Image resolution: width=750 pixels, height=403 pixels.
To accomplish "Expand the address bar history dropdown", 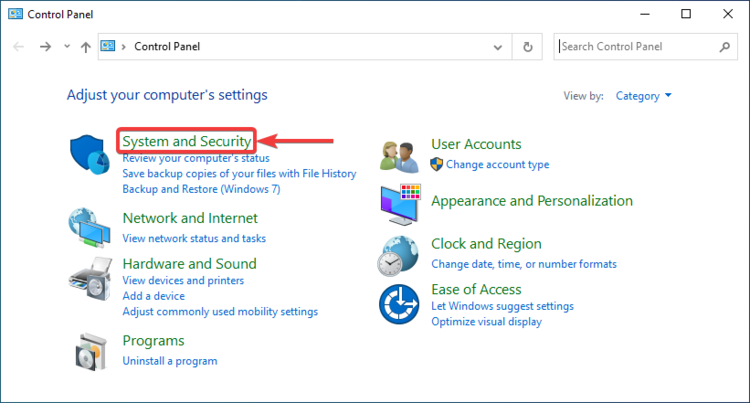I will 499,47.
